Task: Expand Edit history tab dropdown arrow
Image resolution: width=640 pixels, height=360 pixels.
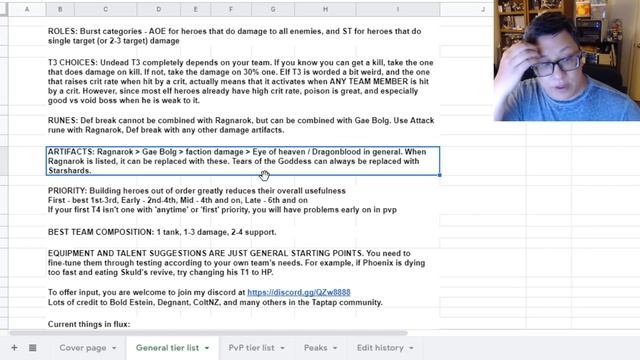Action: tap(411, 348)
